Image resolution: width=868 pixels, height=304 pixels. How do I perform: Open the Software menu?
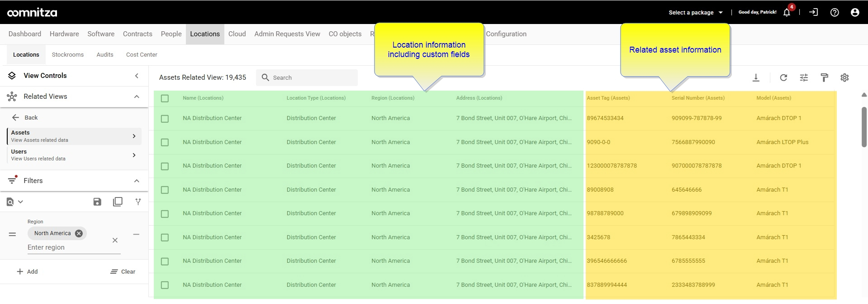click(x=101, y=34)
